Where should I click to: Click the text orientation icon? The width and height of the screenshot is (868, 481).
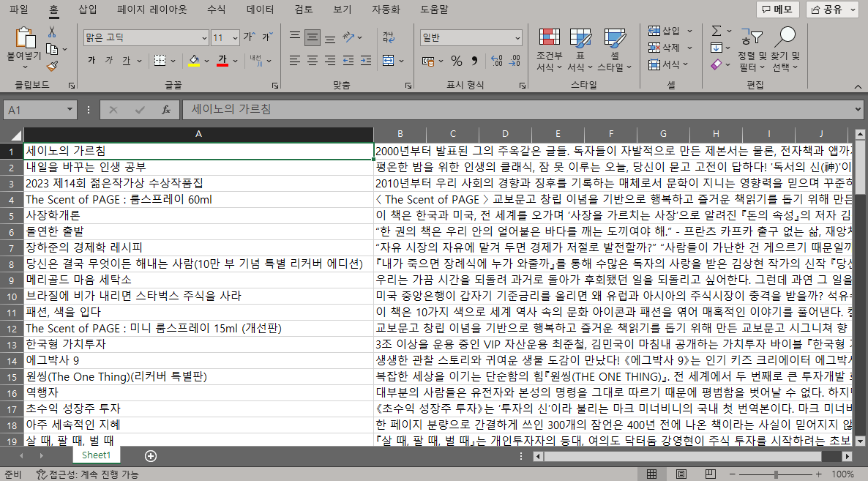[x=348, y=37]
